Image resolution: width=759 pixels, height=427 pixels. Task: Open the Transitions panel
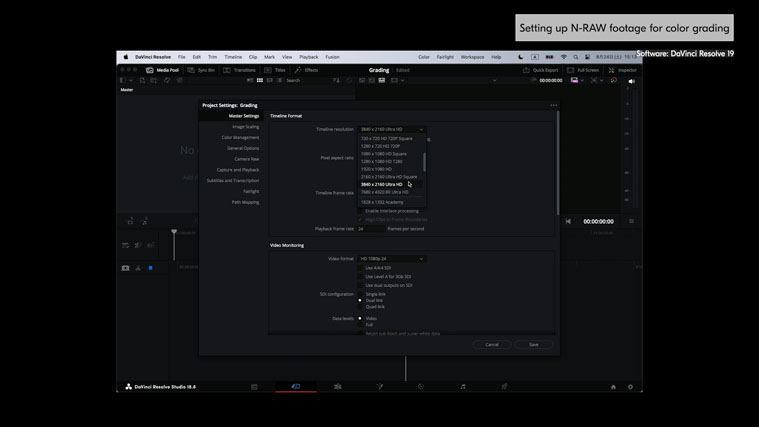pyautogui.click(x=240, y=70)
